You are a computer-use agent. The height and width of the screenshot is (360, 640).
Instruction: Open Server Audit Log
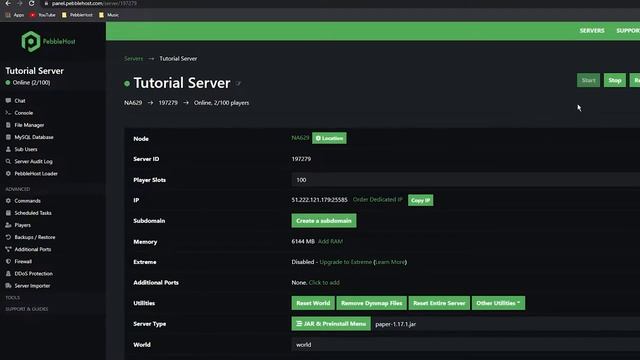click(33, 162)
